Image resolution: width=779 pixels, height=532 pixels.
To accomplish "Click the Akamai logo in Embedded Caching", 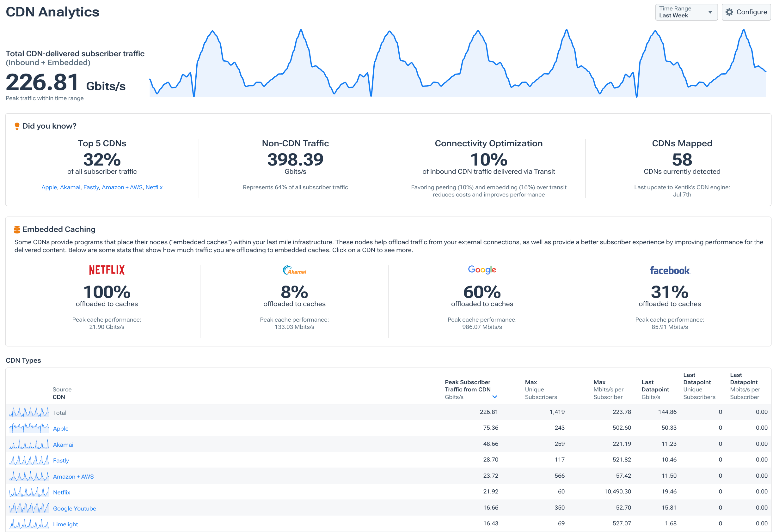I will click(x=295, y=271).
